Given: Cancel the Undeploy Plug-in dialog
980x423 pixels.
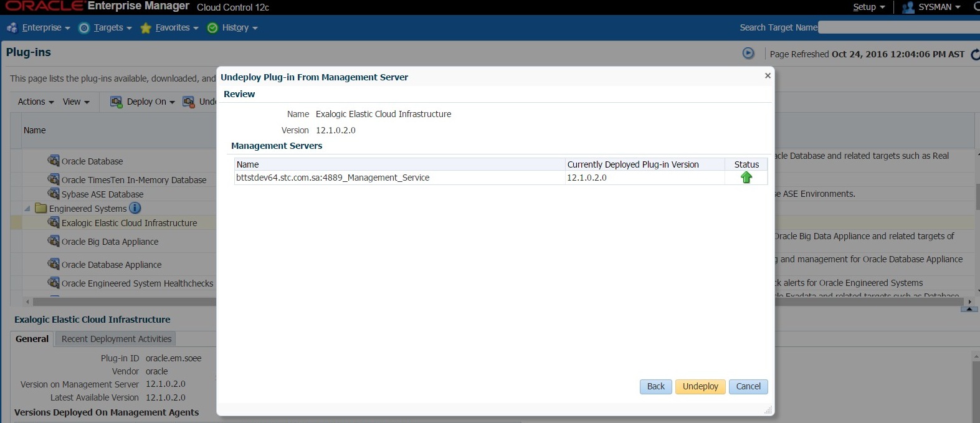Looking at the screenshot, I should (x=748, y=386).
